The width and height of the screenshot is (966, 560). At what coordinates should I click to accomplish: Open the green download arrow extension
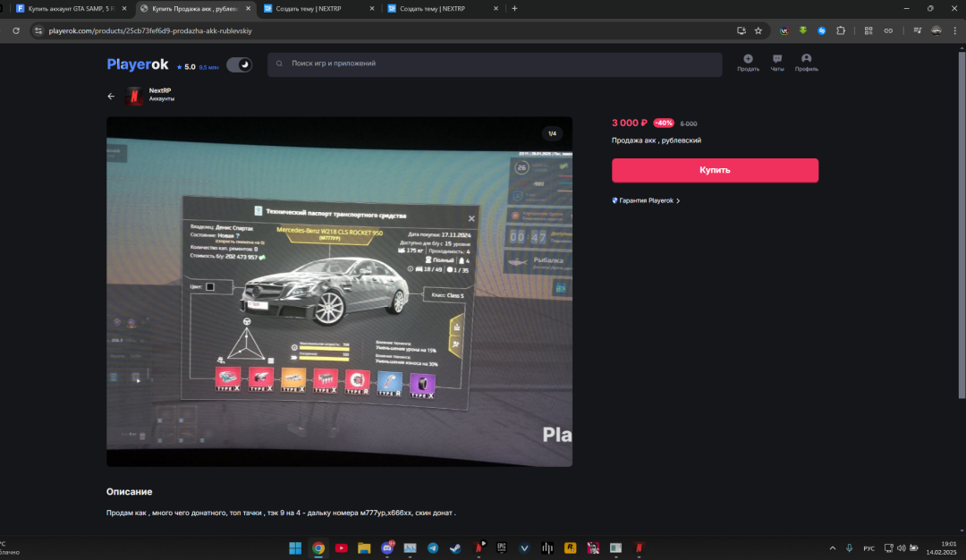coord(802,30)
